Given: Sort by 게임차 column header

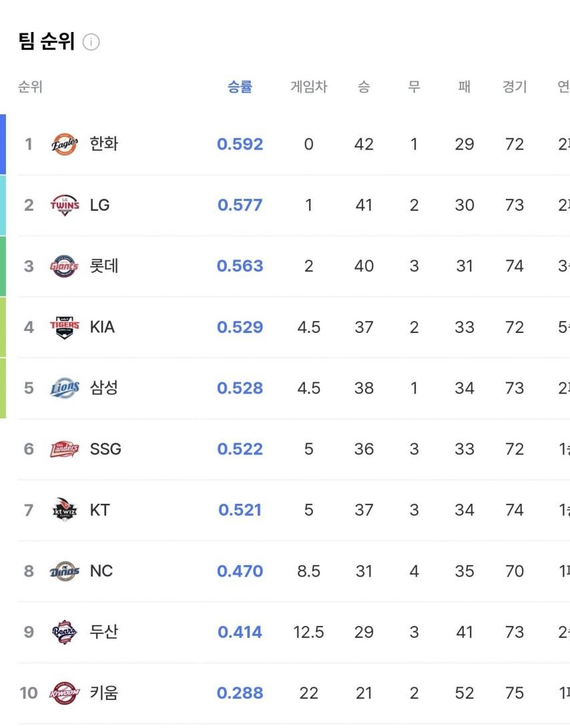Looking at the screenshot, I should coord(309,86).
